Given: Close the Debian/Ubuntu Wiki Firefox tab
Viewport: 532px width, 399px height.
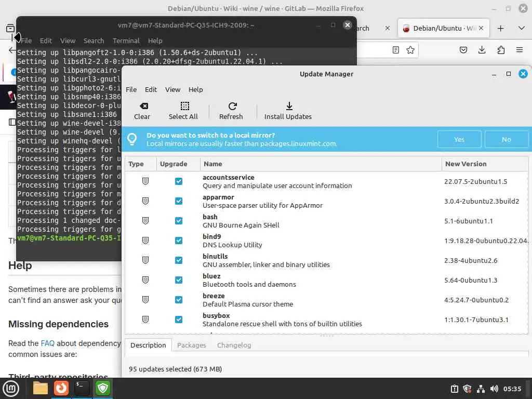Looking at the screenshot, I should point(481,28).
